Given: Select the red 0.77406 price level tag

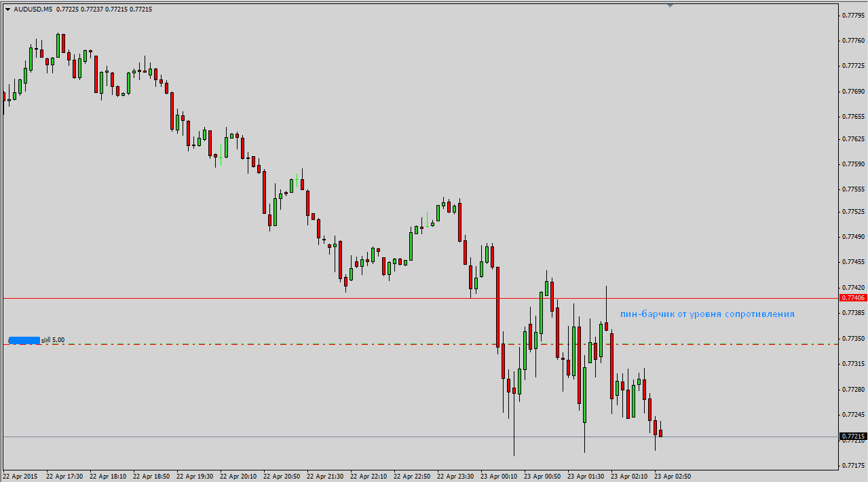Looking at the screenshot, I should pyautogui.click(x=853, y=298).
